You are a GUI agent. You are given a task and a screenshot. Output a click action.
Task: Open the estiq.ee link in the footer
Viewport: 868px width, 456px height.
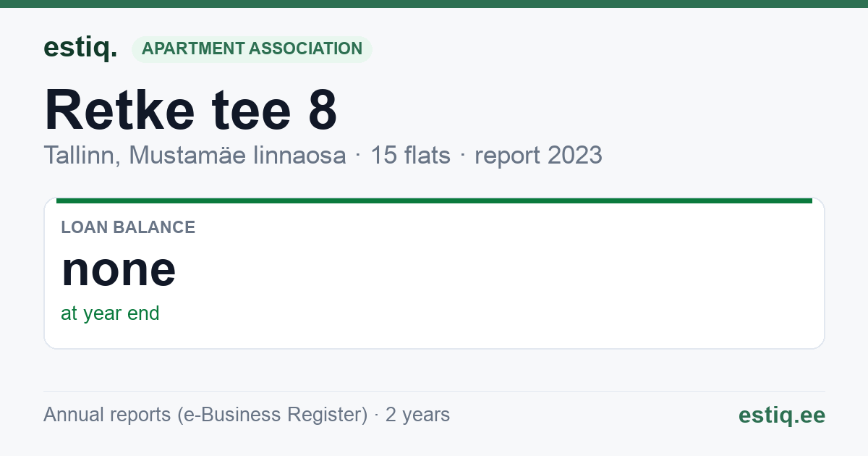[781, 415]
